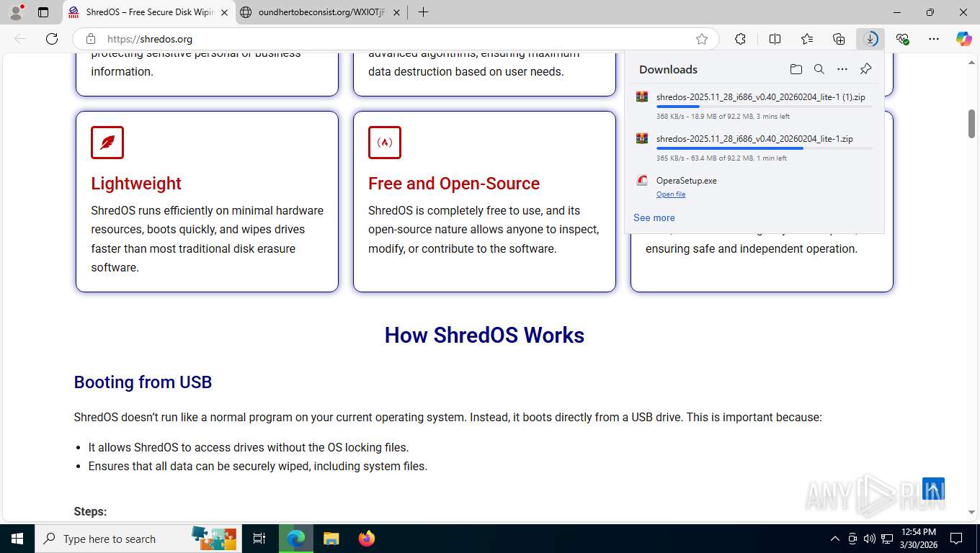980x553 pixels.
Task: Open Copilot sidebar icon
Action: coord(964,39)
